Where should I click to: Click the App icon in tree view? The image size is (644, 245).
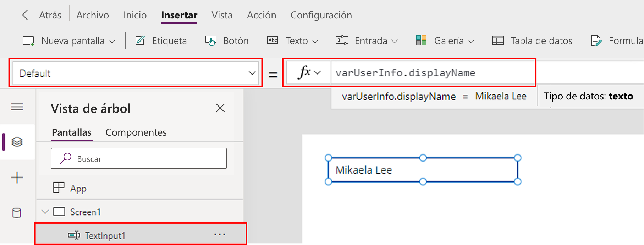[x=59, y=187]
